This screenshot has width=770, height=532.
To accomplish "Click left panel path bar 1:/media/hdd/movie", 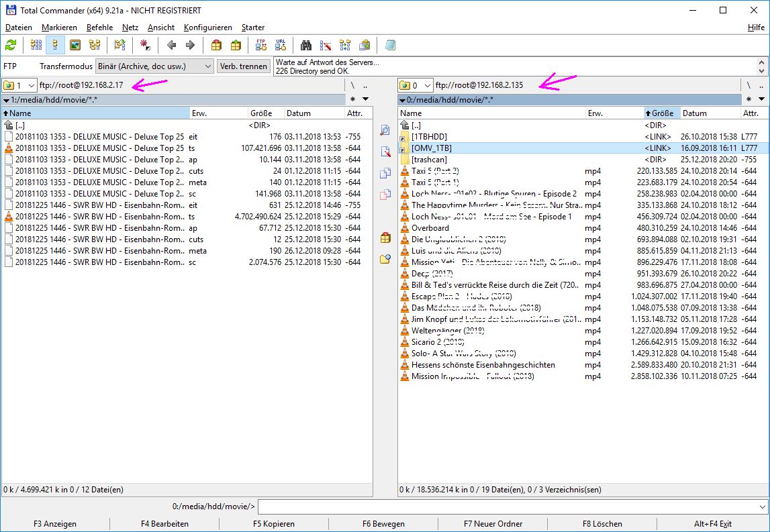I will pyautogui.click(x=174, y=100).
